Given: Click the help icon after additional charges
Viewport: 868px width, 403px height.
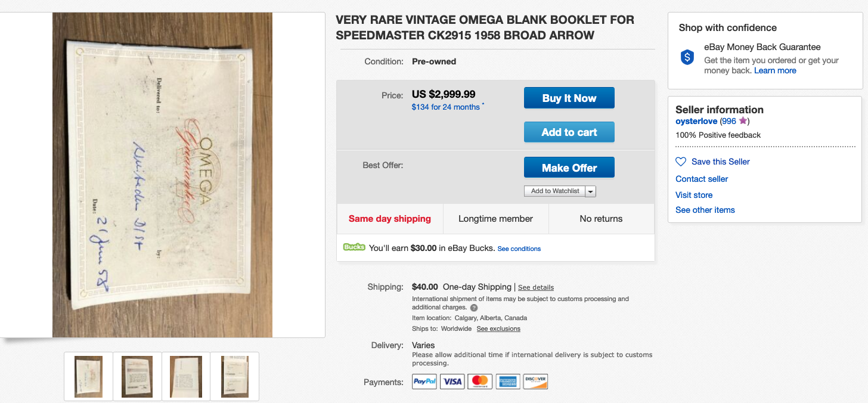Looking at the screenshot, I should (474, 308).
